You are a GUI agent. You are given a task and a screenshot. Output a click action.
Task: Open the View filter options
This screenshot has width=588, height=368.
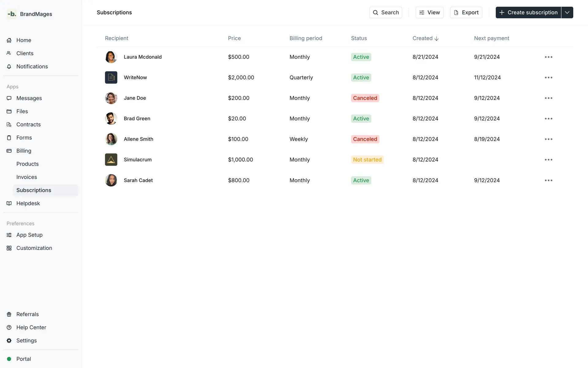[x=429, y=13]
